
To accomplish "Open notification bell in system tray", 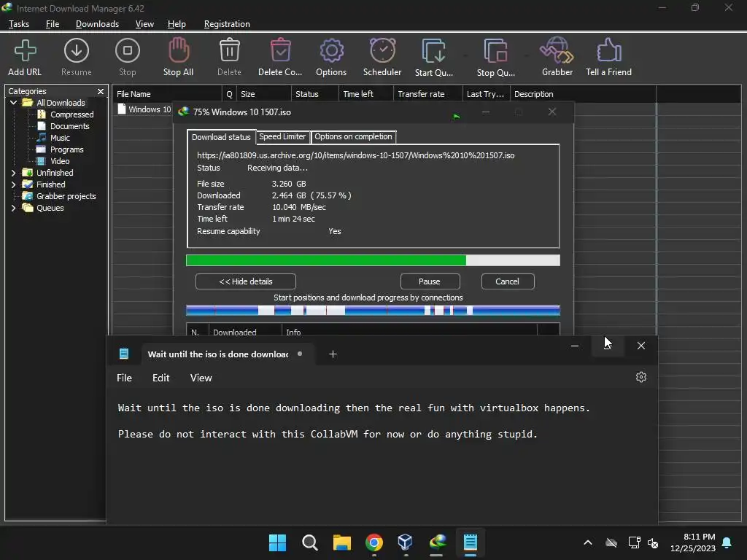I will (727, 542).
